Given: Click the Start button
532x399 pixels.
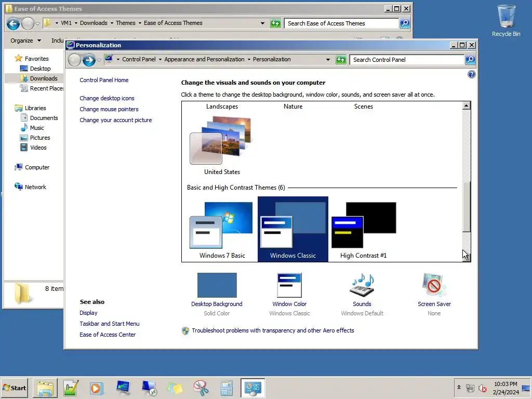Looking at the screenshot, I should coord(14,388).
